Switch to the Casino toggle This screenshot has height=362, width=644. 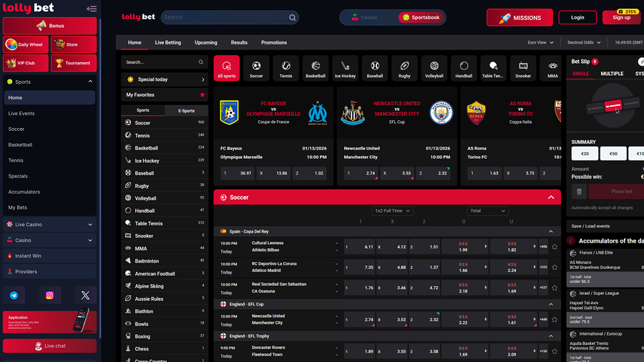[365, 18]
